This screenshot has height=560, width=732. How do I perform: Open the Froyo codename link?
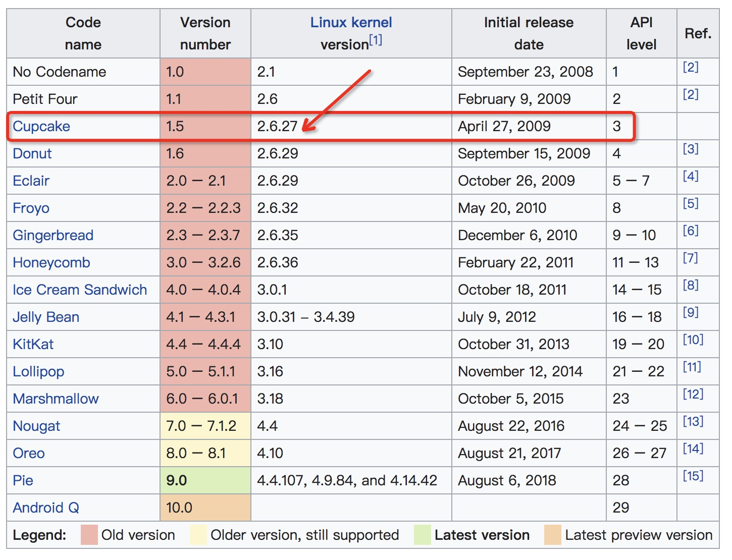pos(30,208)
